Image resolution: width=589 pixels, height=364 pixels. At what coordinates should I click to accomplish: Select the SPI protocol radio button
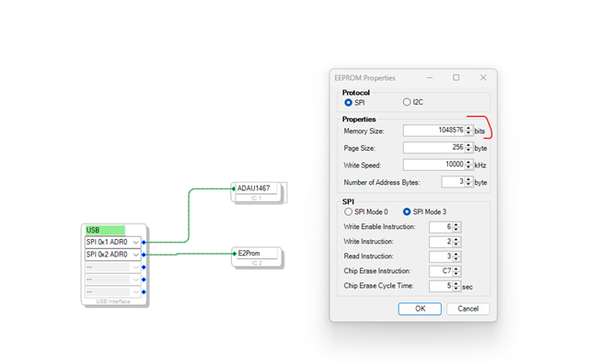click(x=348, y=102)
